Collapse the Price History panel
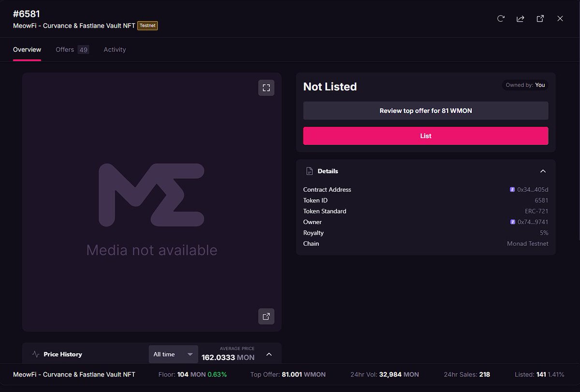Viewport: 580px width, 392px height. click(x=269, y=354)
